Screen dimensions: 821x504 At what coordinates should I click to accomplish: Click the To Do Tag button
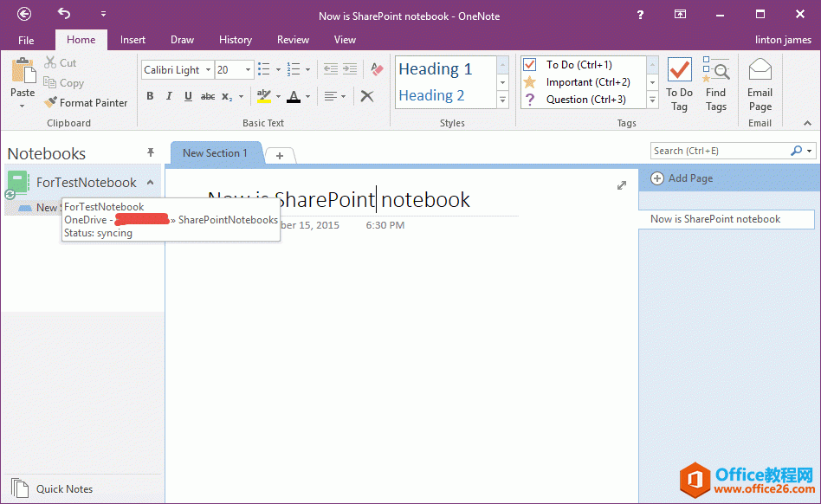[x=679, y=84]
